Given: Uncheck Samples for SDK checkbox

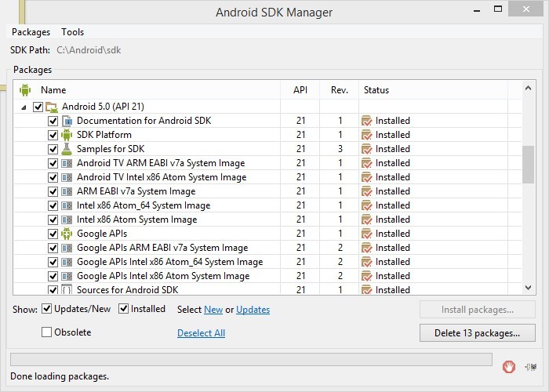Looking at the screenshot, I should point(53,150).
